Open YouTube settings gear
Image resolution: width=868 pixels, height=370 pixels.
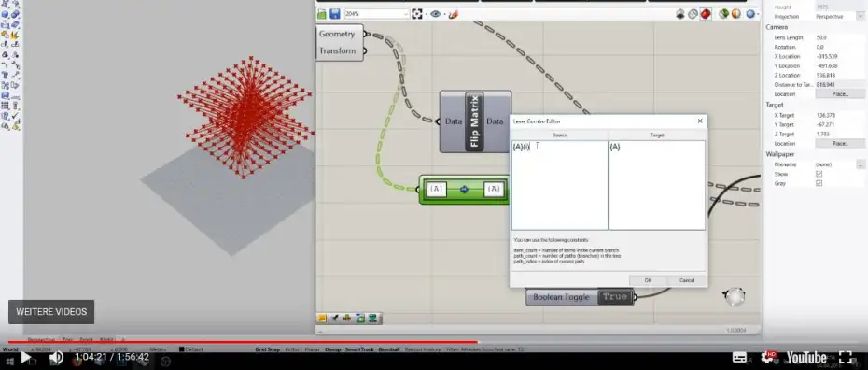click(x=768, y=357)
